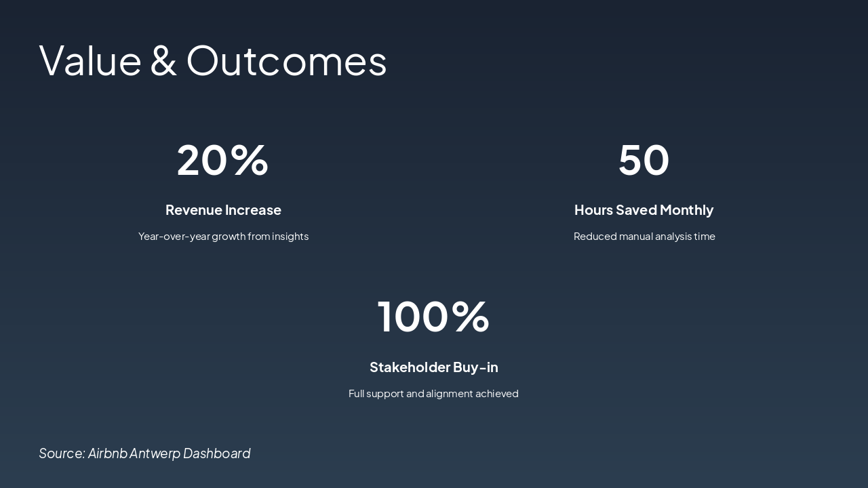868x488 pixels.
Task: Click the word "Value" in the title
Action: tap(90, 60)
